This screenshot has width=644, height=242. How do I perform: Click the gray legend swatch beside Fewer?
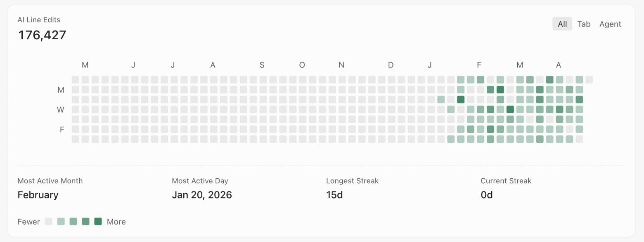[x=49, y=221]
